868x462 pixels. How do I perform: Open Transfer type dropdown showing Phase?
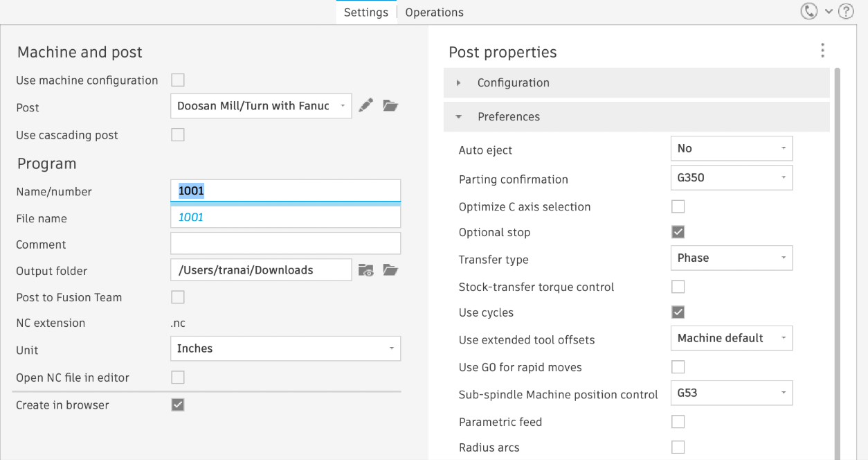tap(731, 258)
